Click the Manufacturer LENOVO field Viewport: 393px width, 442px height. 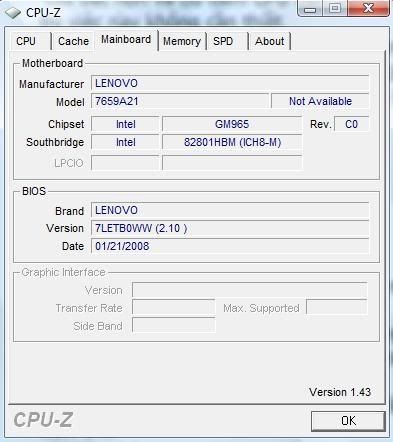pyautogui.click(x=230, y=83)
